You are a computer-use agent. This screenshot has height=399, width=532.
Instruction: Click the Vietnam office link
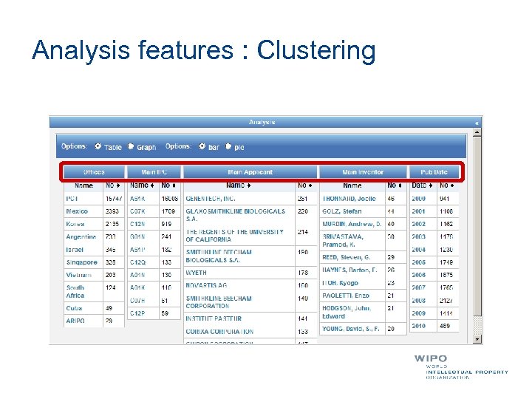79,275
